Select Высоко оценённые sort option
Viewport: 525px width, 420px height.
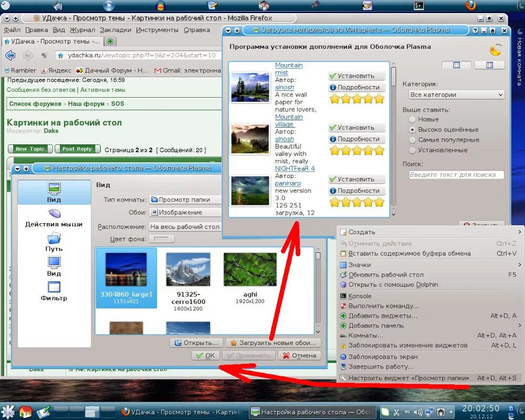pyautogui.click(x=444, y=130)
